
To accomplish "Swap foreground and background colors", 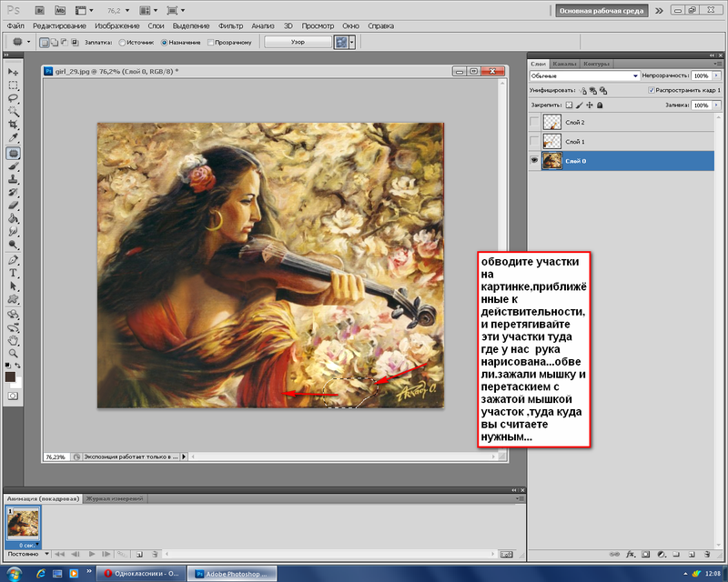I will click(17, 366).
